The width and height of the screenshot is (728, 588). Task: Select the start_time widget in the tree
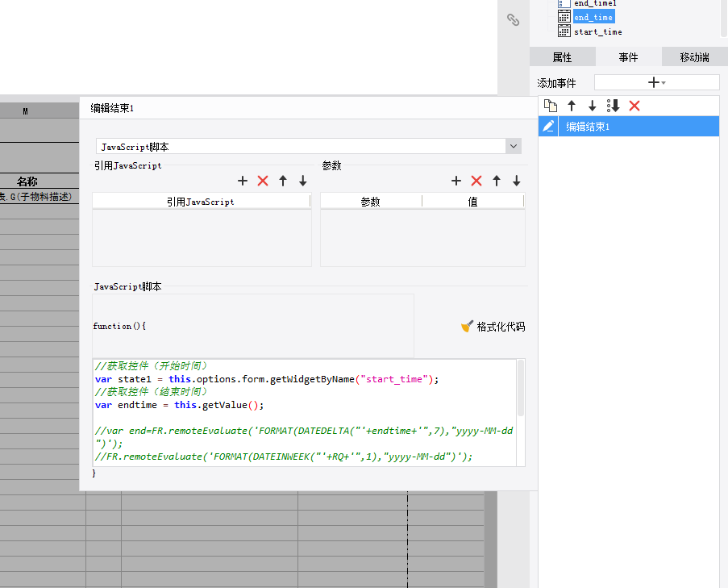pos(597,31)
